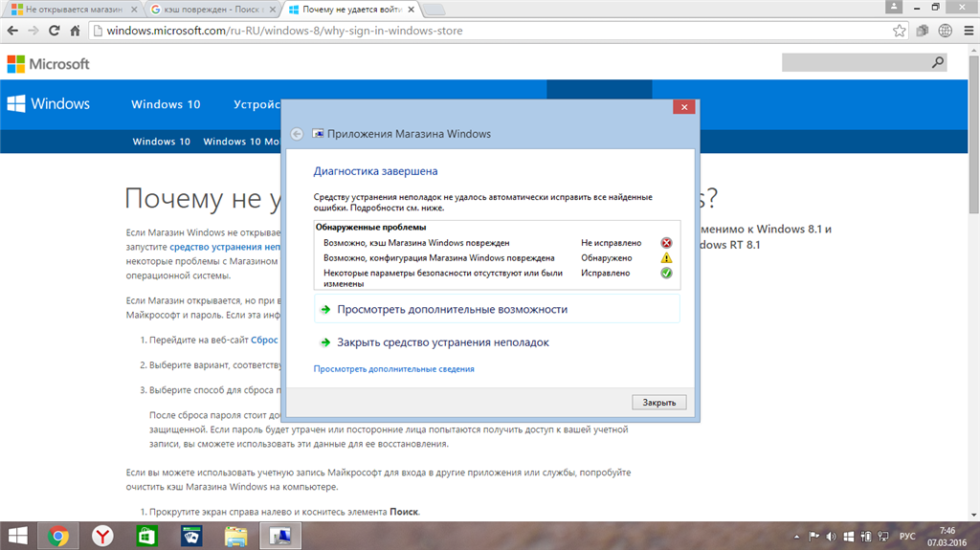The height and width of the screenshot is (550, 980).
Task: Select 'Некоторые параметры безопасности отсутствуют' row
Action: [497, 277]
